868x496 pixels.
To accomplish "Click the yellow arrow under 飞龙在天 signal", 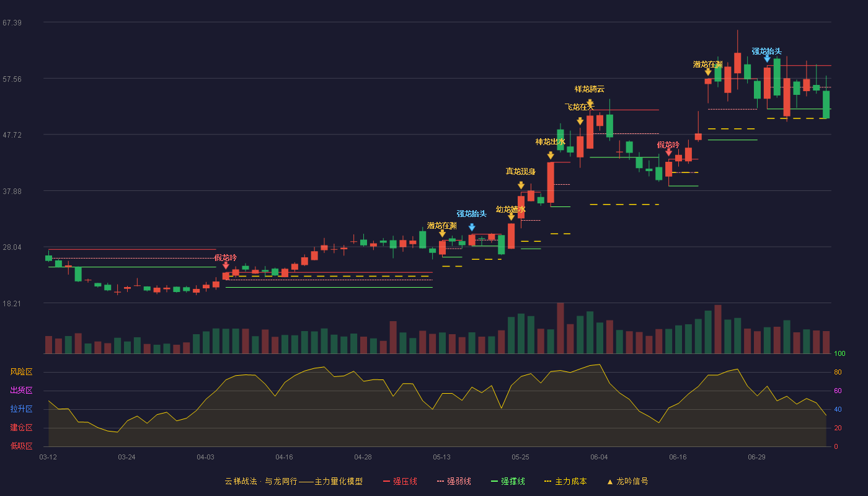I will pos(580,121).
